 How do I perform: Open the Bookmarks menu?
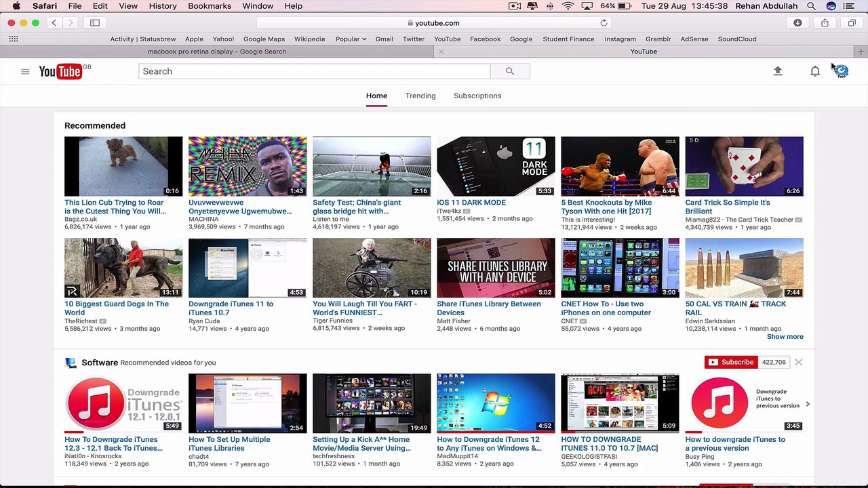click(x=210, y=6)
